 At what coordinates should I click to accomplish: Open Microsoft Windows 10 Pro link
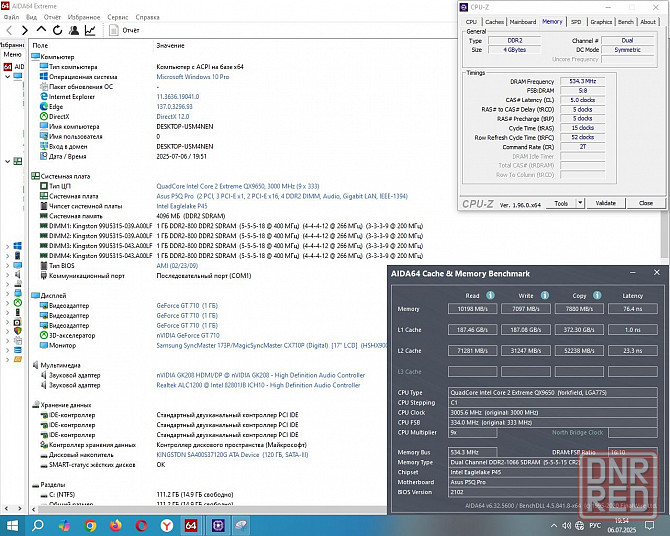pos(193,77)
